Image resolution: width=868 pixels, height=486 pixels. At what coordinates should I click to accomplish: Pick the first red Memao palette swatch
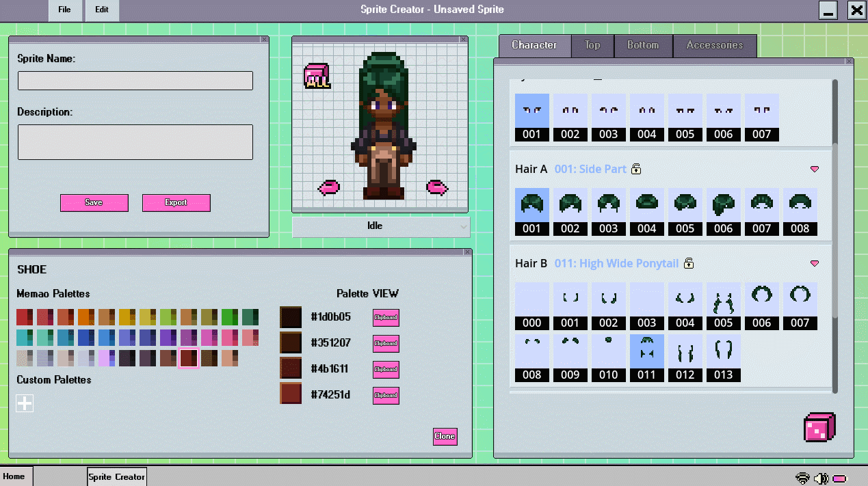pyautogui.click(x=25, y=317)
